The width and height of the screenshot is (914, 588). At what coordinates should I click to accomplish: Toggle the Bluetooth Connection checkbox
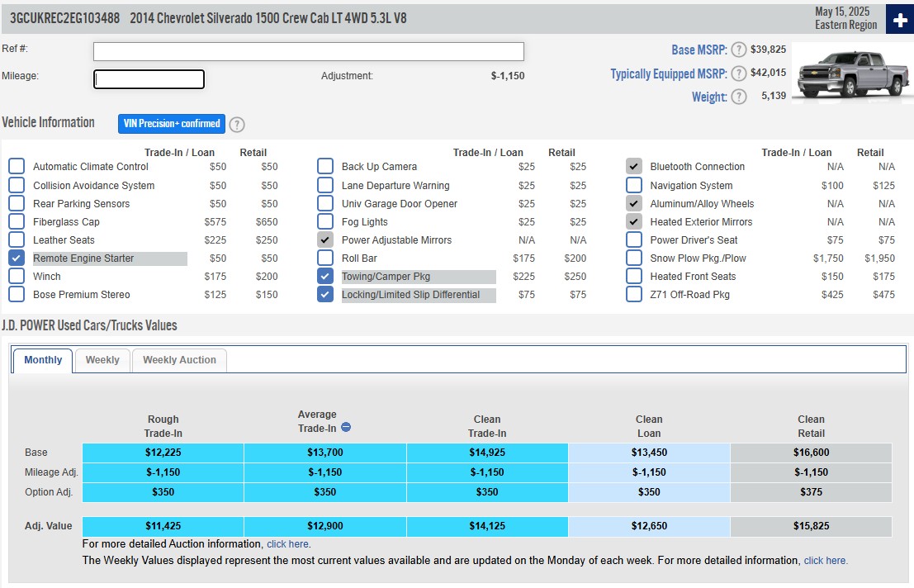633,167
